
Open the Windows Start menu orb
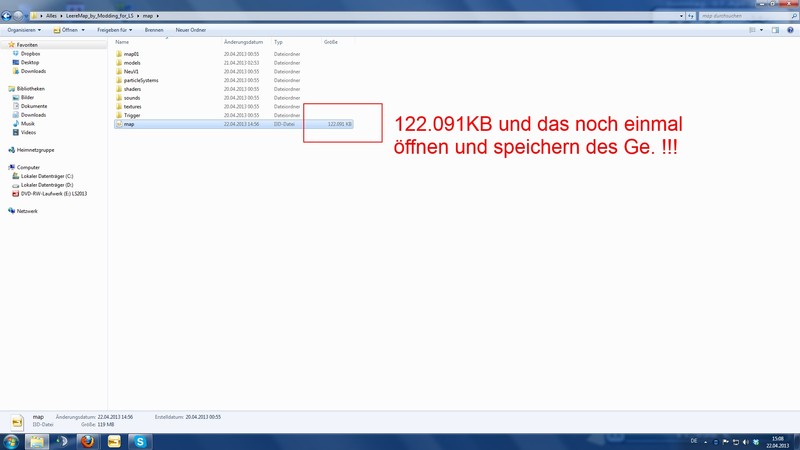(x=11, y=442)
